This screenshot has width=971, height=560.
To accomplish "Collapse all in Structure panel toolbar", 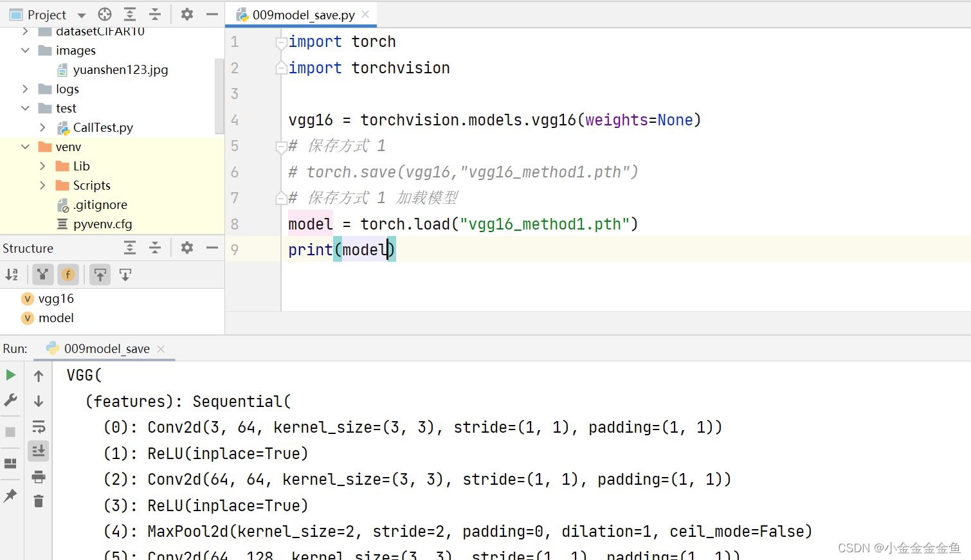I will click(155, 248).
